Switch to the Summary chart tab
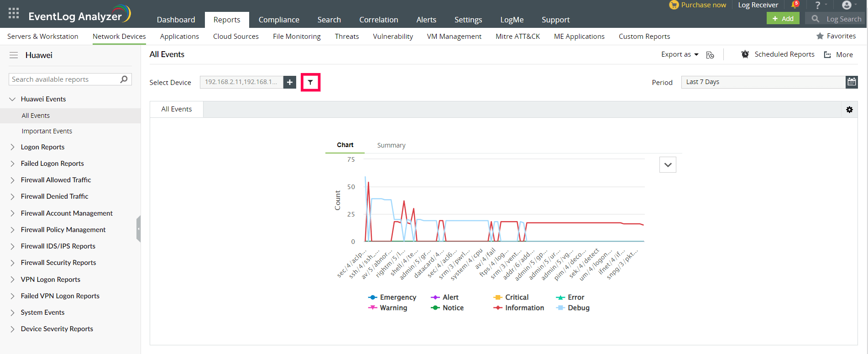The image size is (868, 354). click(x=391, y=145)
